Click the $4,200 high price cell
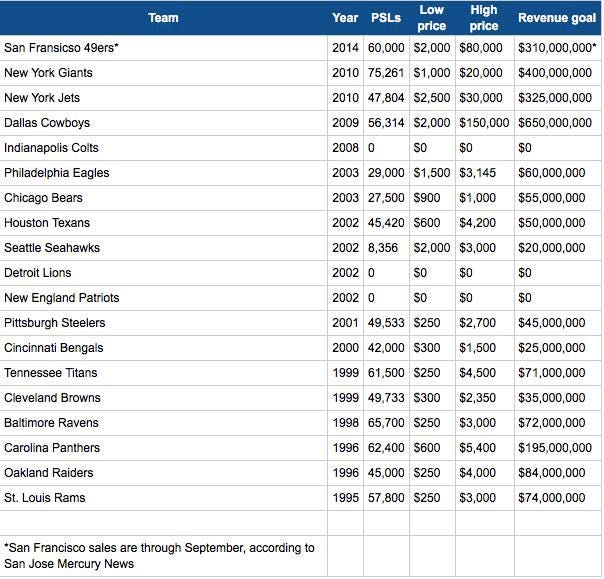Viewport: 604px width, 579px height. [484, 223]
